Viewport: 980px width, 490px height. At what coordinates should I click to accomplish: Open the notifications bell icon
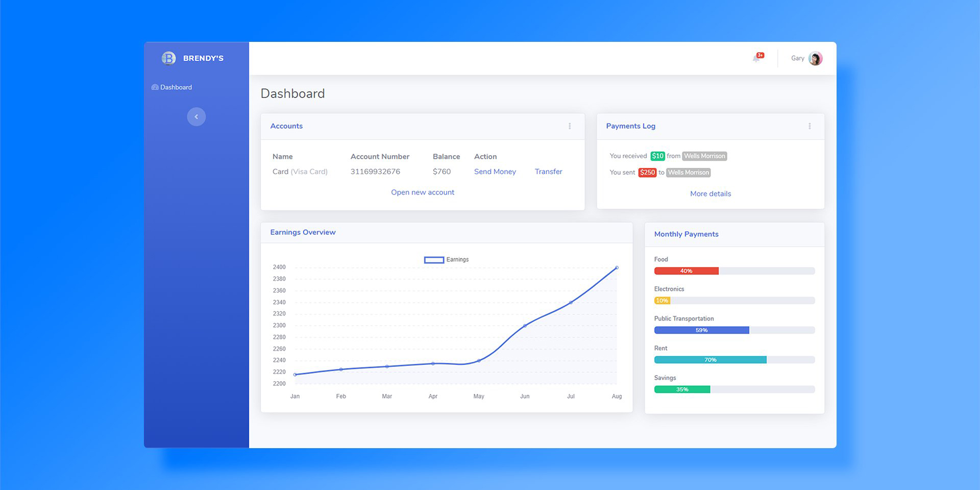click(757, 58)
